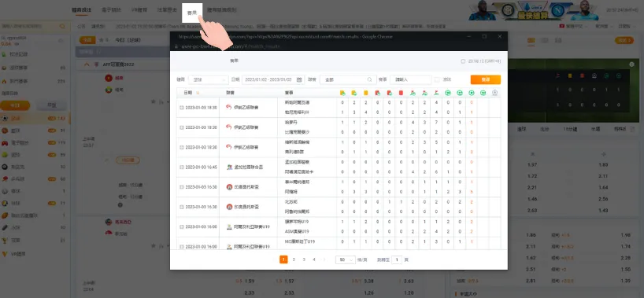
Task: Open the 50 per page dropdown
Action: point(346,259)
